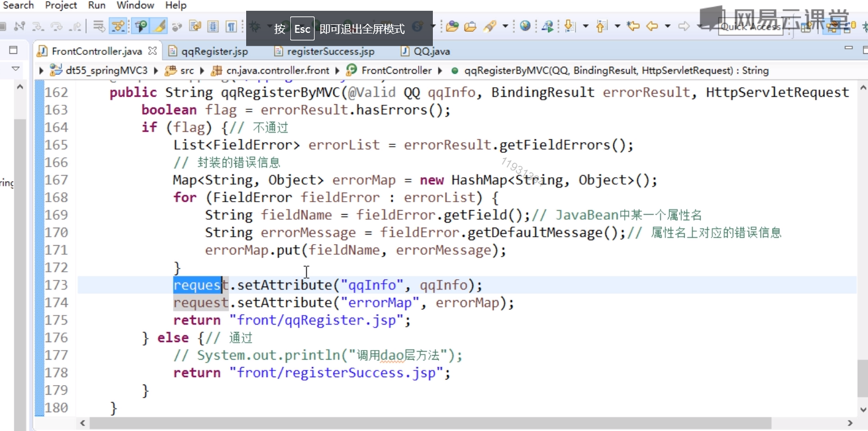Click dt55_springMVC3 breadcrumb item
This screenshot has width=868, height=431.
[x=99, y=70]
